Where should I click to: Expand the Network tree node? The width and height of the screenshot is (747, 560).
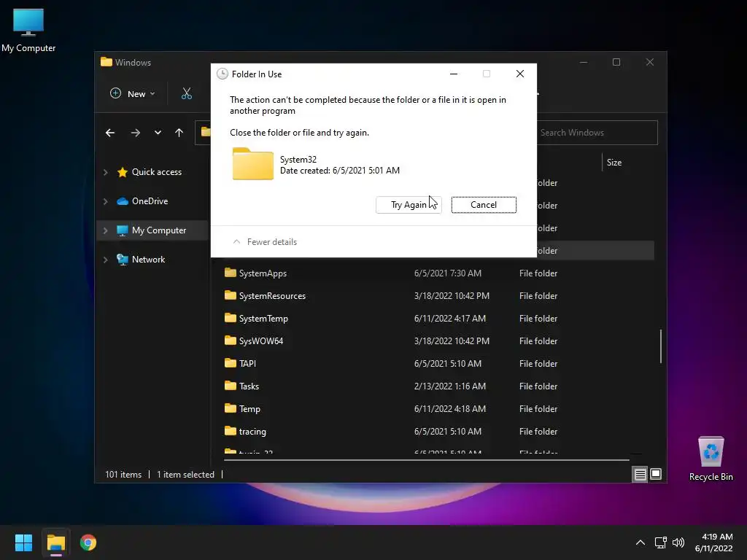click(x=105, y=260)
